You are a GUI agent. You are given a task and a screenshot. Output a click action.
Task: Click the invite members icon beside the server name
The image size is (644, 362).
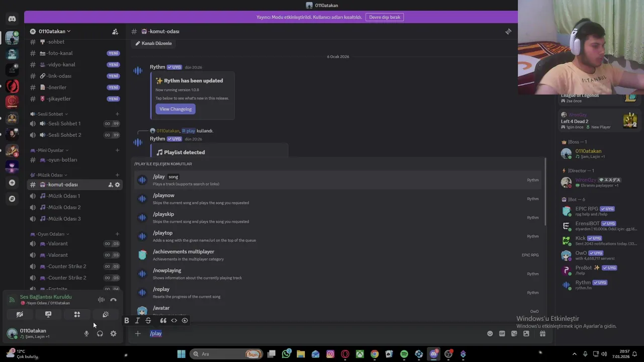coord(115,31)
